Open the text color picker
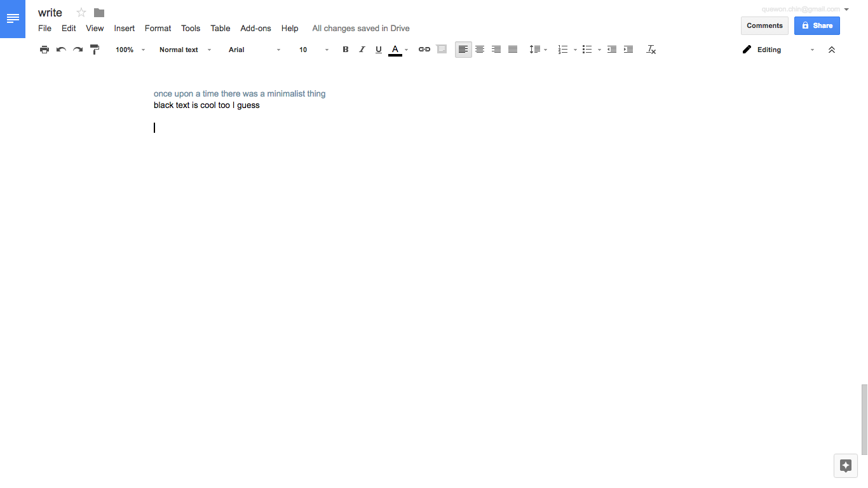Viewport: 868px width, 488px height. pyautogui.click(x=395, y=50)
